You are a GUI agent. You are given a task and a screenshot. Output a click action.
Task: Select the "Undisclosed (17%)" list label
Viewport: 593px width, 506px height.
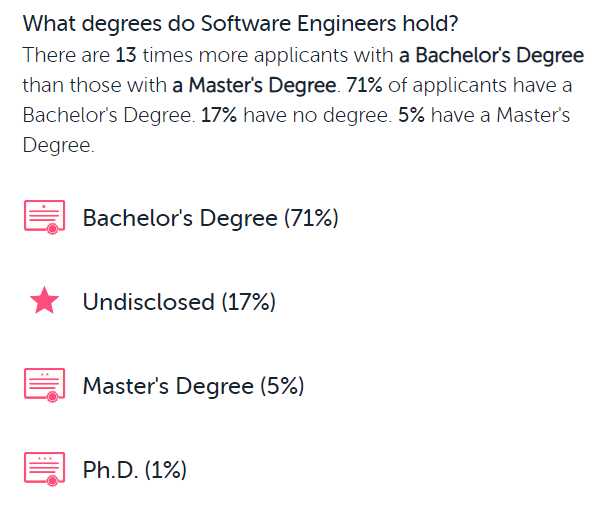(x=179, y=302)
